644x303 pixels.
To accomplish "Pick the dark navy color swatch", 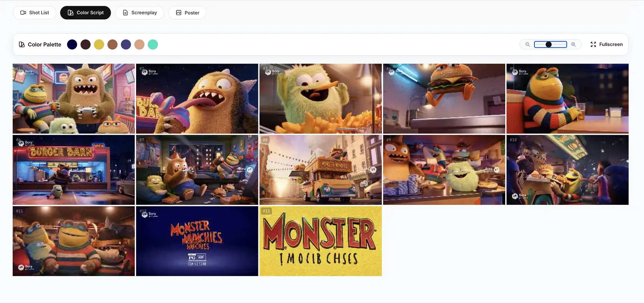I will point(72,45).
